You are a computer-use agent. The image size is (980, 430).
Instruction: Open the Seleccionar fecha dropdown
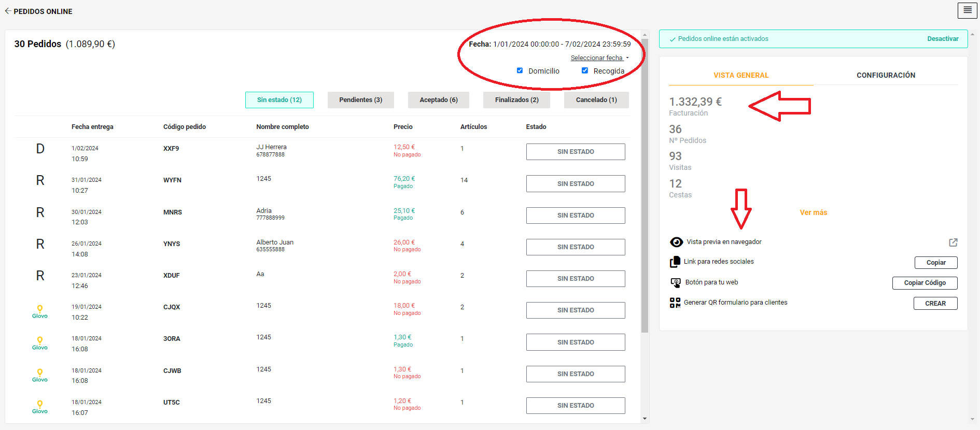pyautogui.click(x=599, y=58)
